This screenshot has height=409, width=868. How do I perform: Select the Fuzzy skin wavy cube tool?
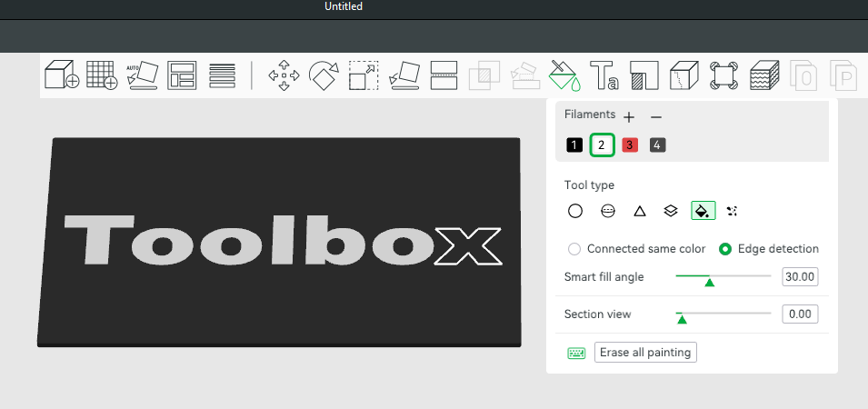[764, 75]
